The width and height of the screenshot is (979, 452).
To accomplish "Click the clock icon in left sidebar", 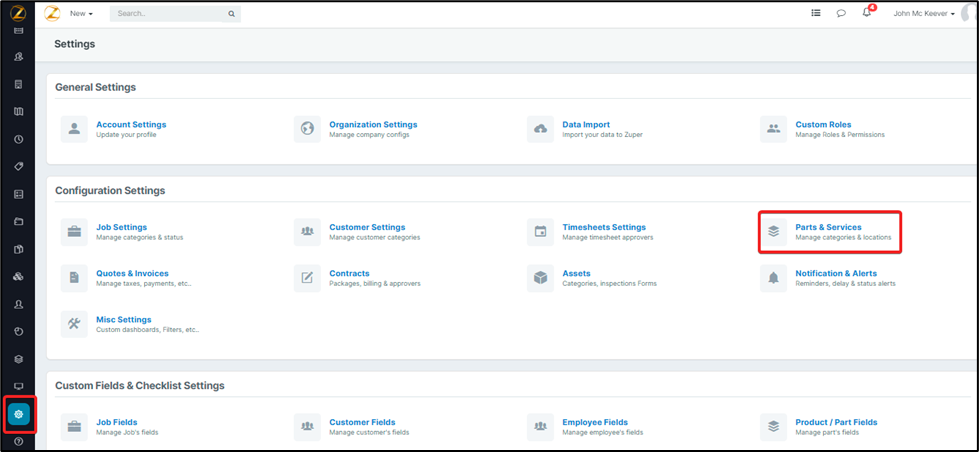I will coord(18,139).
